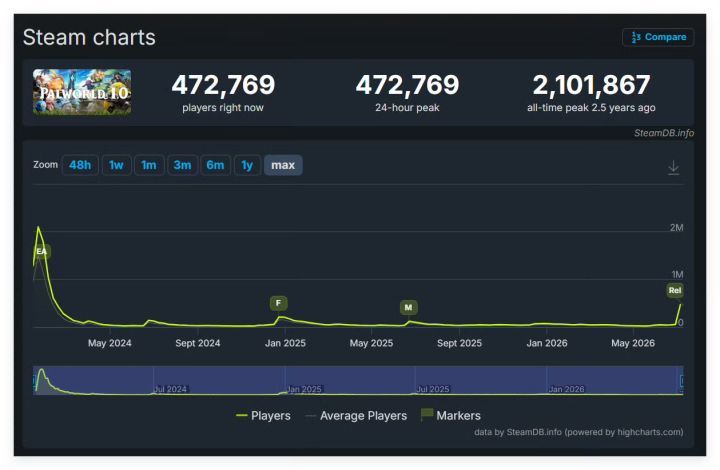
Task: Click the EA marker on chart
Action: 42,252
